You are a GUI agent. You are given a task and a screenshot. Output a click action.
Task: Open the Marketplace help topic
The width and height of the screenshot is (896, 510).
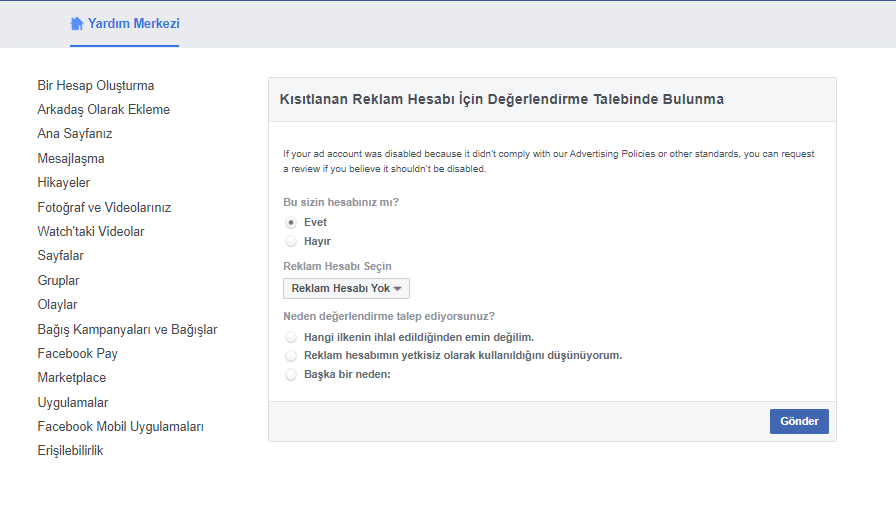(72, 378)
